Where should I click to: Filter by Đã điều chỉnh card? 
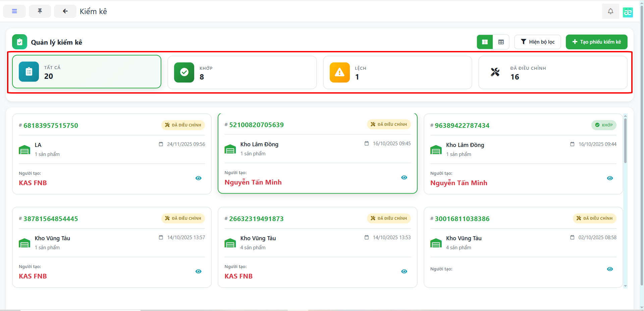[x=552, y=72]
